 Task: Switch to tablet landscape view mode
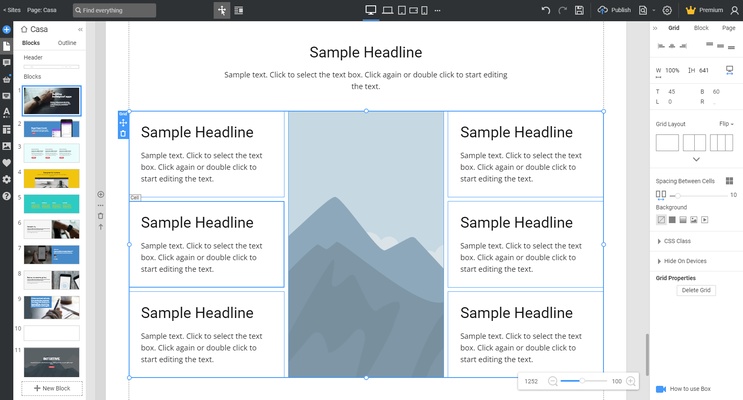click(413, 10)
